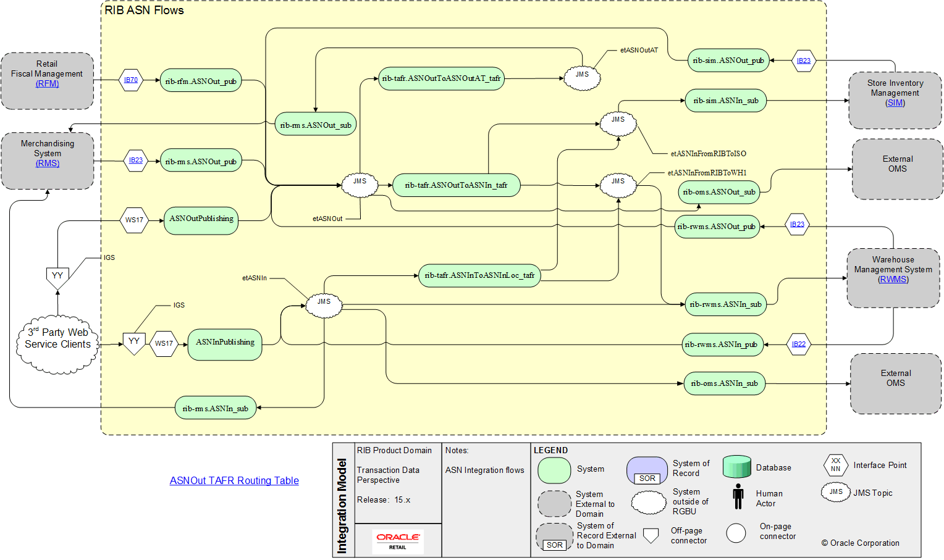Click YY off-page connector above 3rd Party cloud

[x=57, y=278]
